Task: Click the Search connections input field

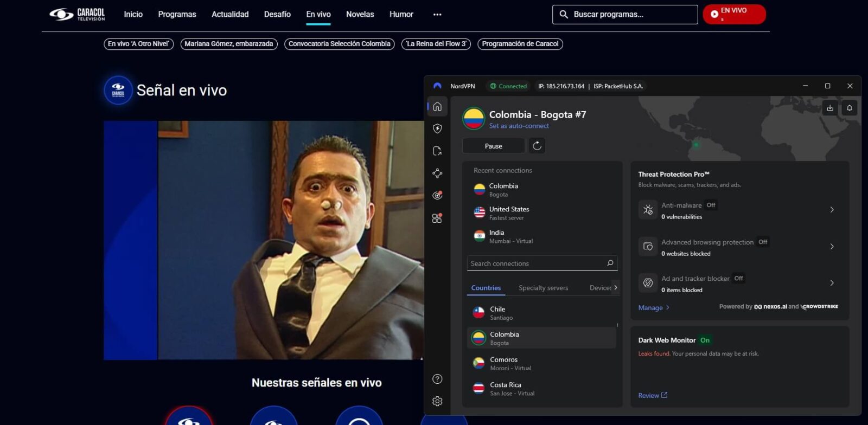Action: (x=542, y=263)
